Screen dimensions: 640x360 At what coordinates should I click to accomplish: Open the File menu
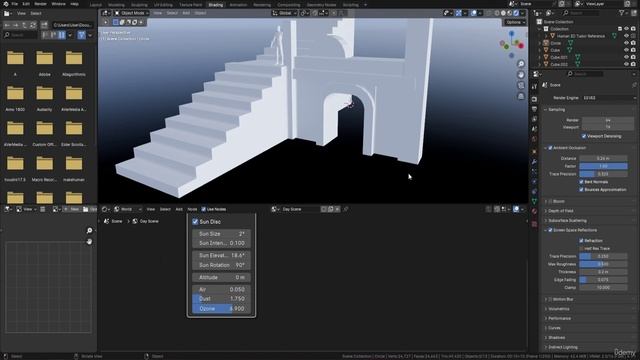[x=14, y=4]
